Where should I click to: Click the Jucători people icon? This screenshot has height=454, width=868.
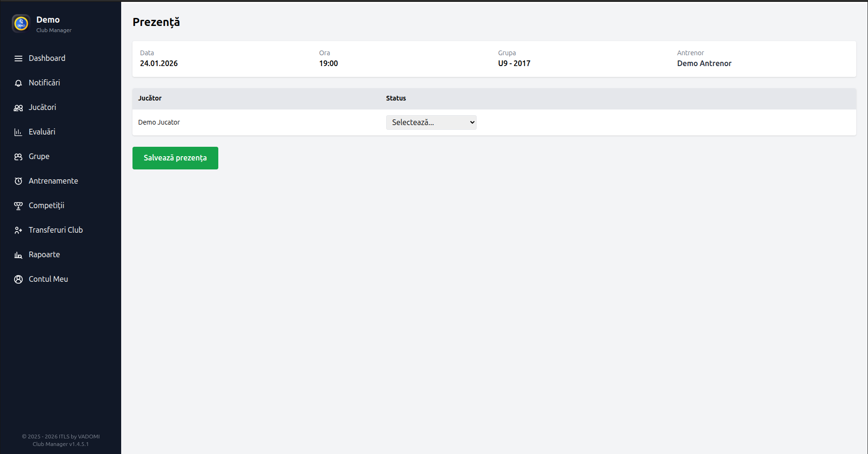coord(18,108)
